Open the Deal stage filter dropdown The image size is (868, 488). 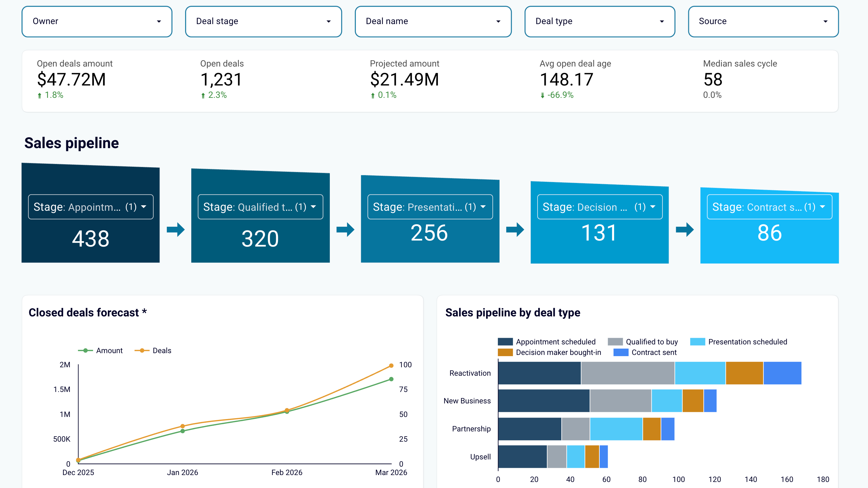263,22
